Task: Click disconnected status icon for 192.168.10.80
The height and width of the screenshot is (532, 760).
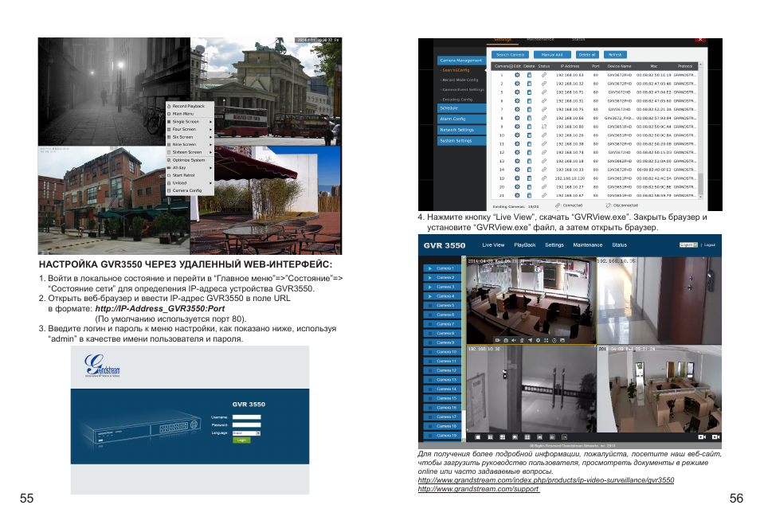Action: coord(544,127)
